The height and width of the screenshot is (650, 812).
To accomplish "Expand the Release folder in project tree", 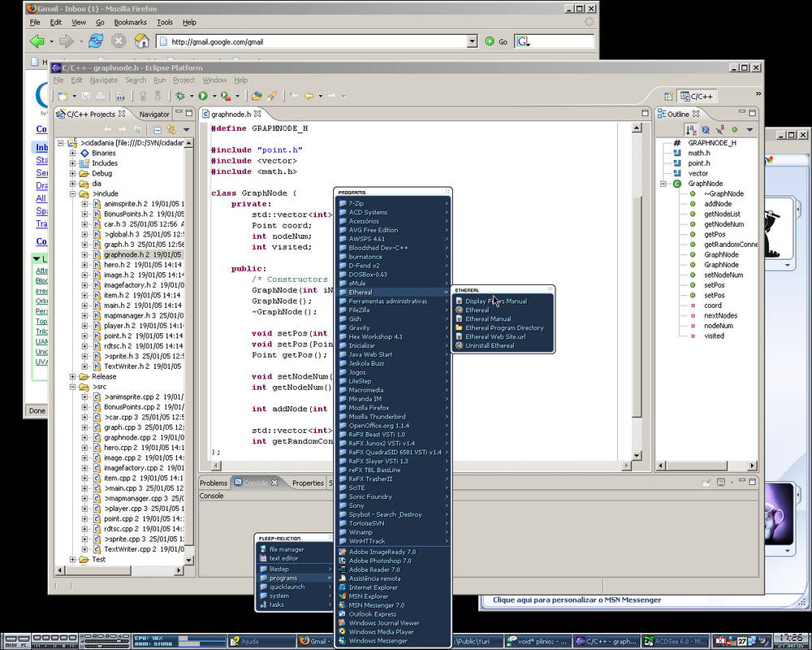I will (x=73, y=376).
